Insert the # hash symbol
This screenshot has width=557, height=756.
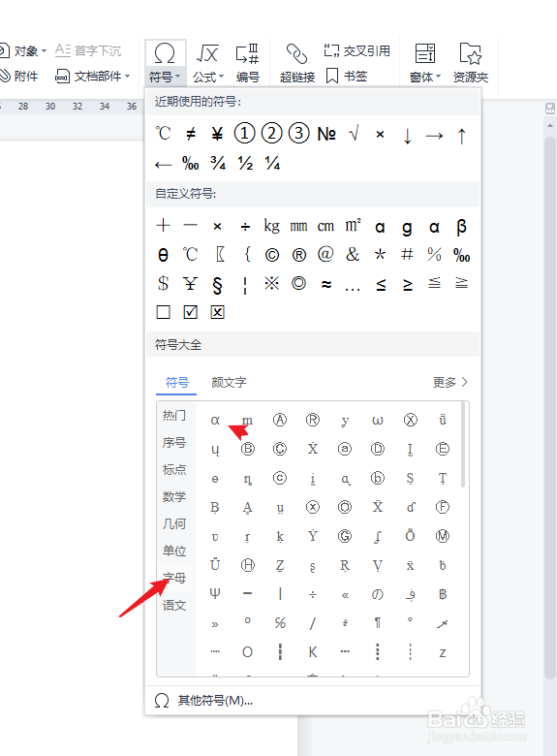point(407,254)
